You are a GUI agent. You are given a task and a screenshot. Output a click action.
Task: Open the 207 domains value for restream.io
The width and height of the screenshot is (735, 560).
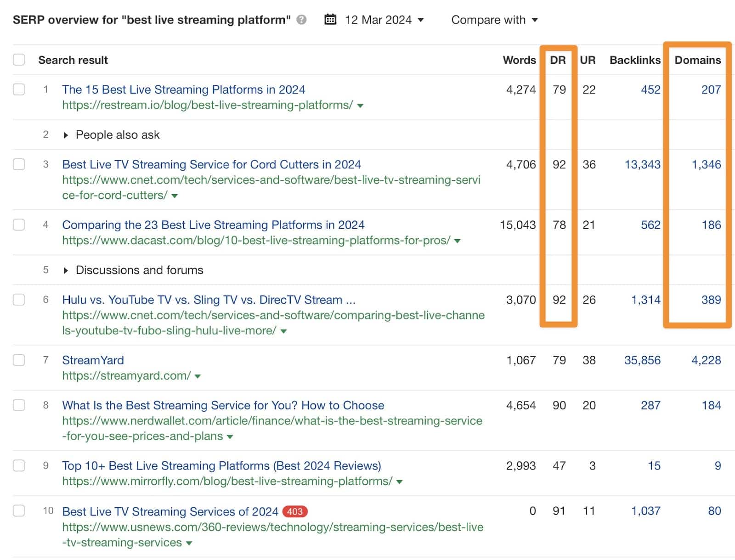click(x=711, y=90)
